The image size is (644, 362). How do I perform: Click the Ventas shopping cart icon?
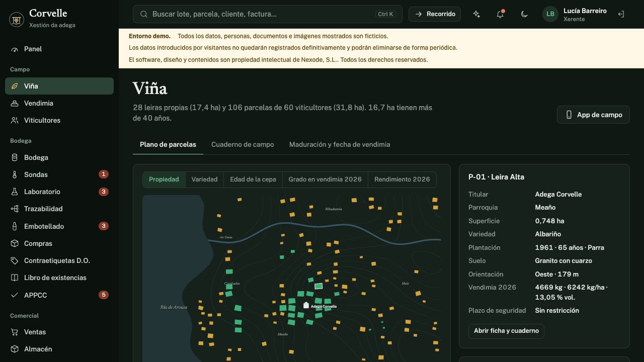(15, 332)
